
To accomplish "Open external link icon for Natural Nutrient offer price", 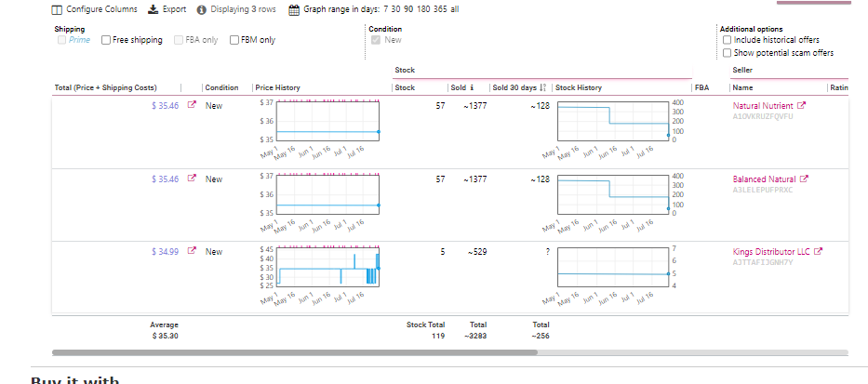I will pos(192,104).
